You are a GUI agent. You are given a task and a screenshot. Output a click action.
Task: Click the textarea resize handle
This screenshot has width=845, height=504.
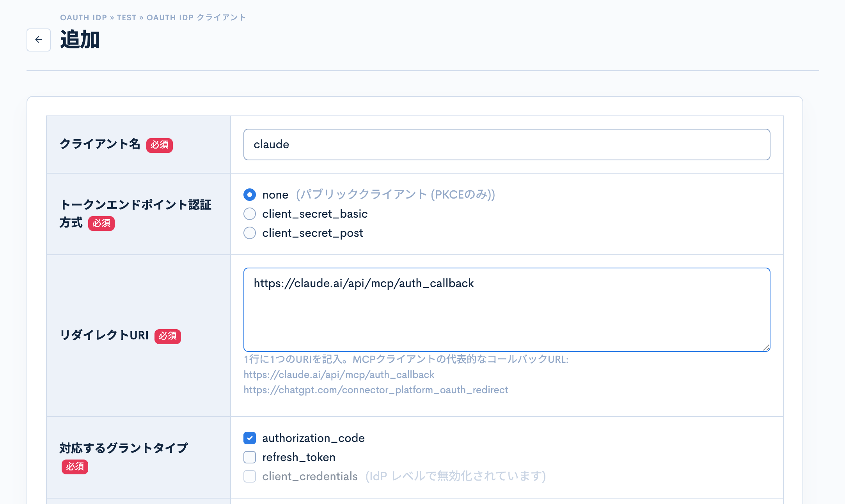[766, 347]
